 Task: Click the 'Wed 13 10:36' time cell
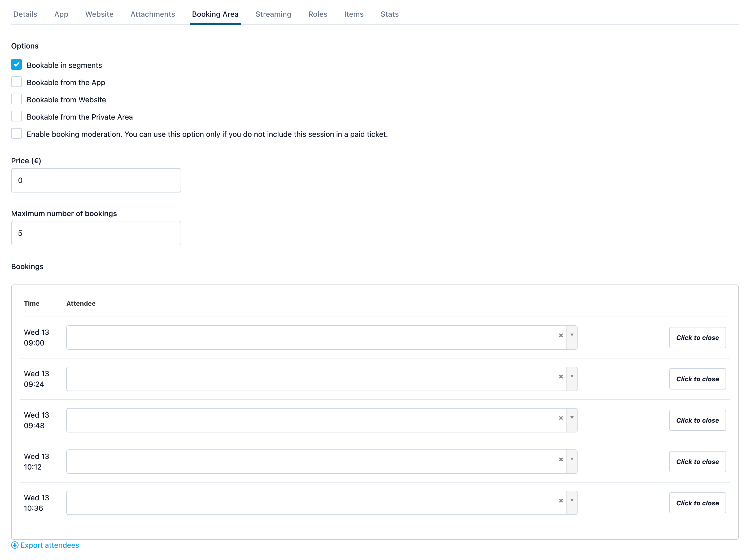pos(36,503)
